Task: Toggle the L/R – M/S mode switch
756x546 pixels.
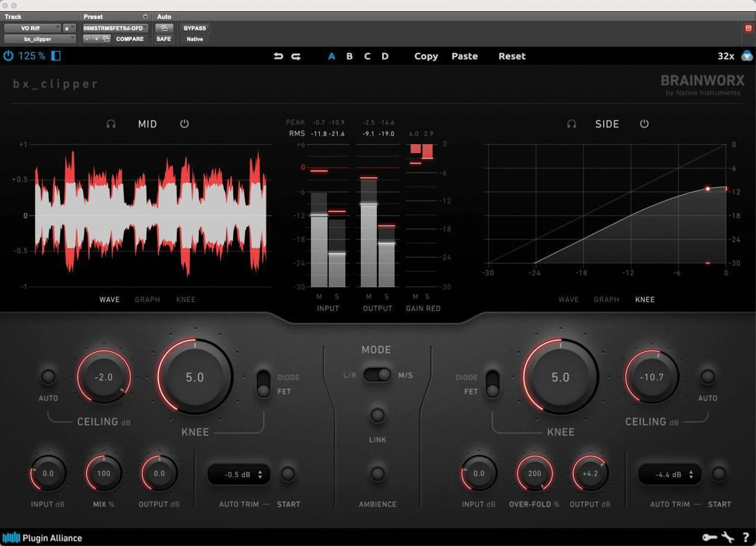Action: pyautogui.click(x=377, y=375)
